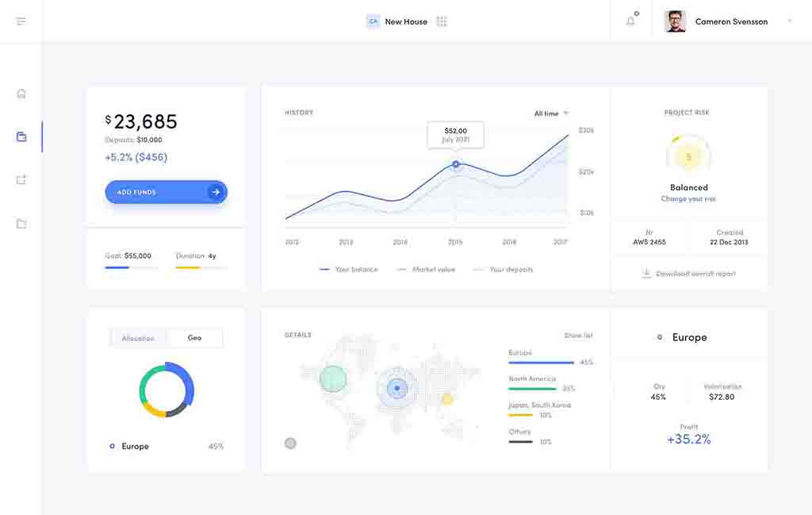The width and height of the screenshot is (812, 515).
Task: Open the New House project selector
Action: 405,21
